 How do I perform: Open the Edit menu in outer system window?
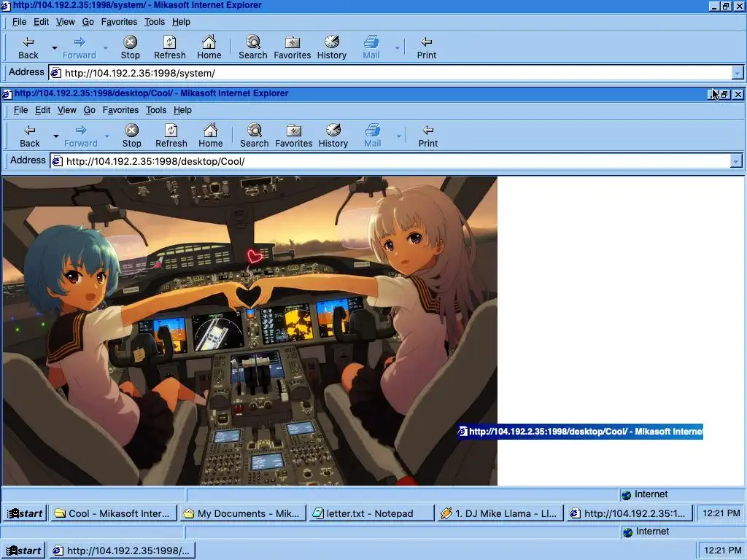[x=41, y=22]
